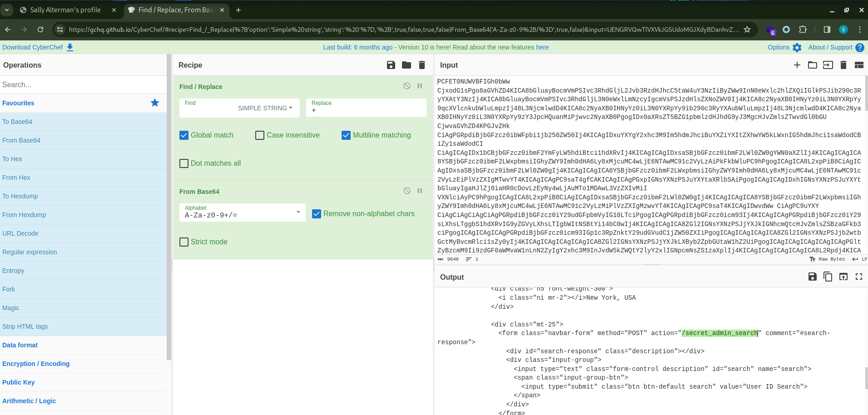Click the Input pane vertical scrollbar
The width and height of the screenshot is (868, 415).
[x=866, y=93]
